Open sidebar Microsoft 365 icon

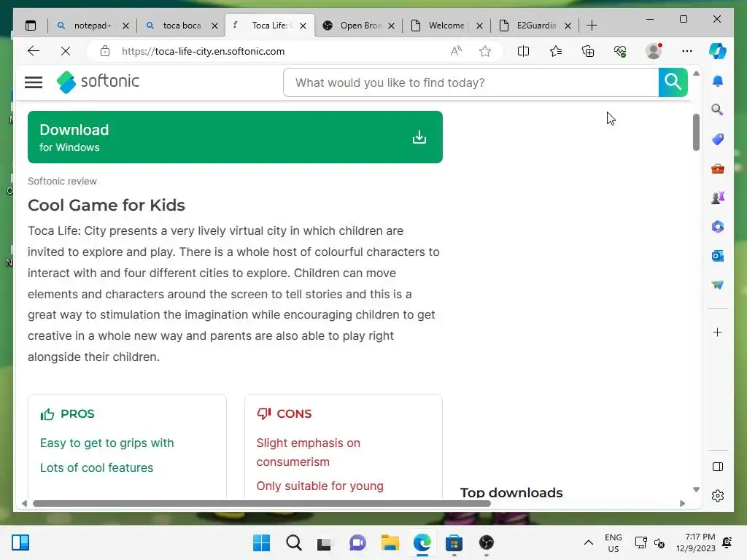pyautogui.click(x=718, y=227)
